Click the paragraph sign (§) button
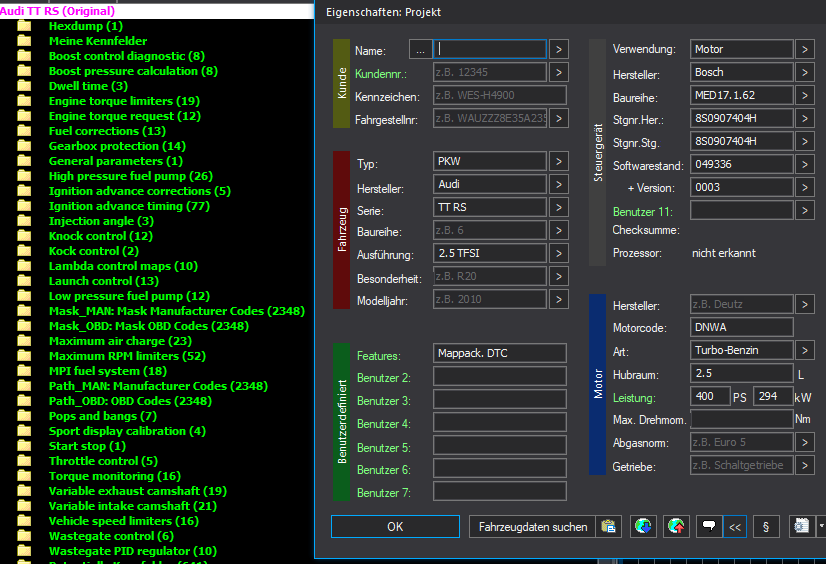Image resolution: width=826 pixels, height=564 pixels. [x=766, y=527]
